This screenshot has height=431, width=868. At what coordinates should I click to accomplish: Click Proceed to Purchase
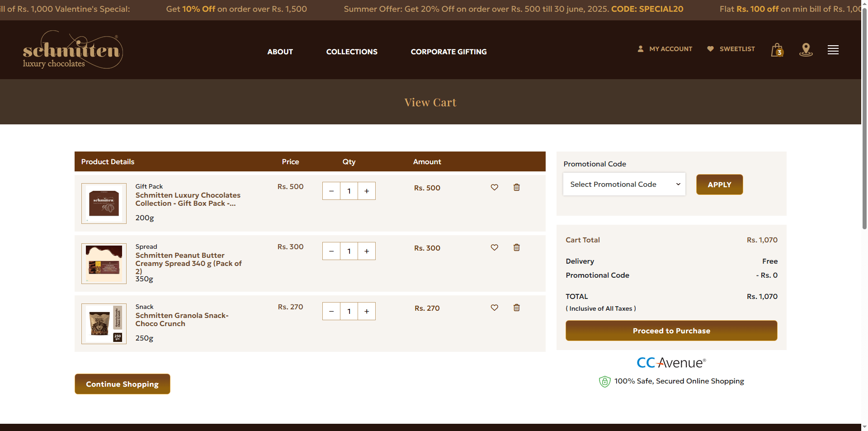pyautogui.click(x=671, y=331)
